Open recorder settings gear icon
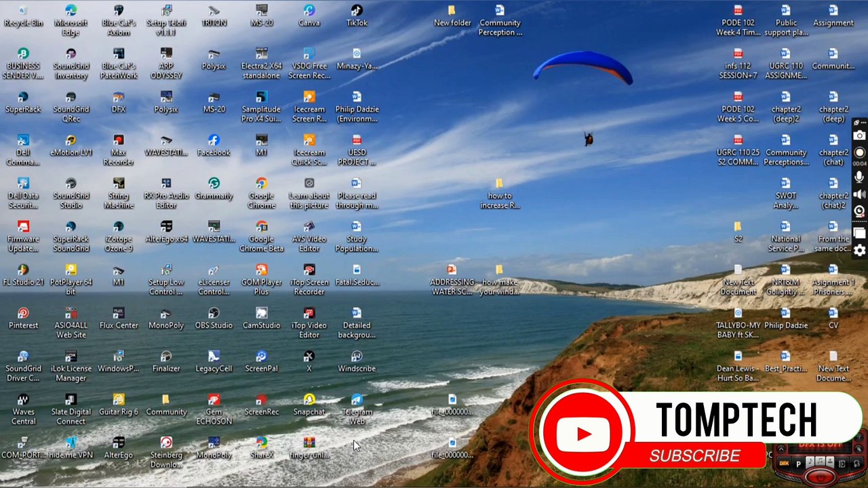868x488 pixels. [x=859, y=250]
